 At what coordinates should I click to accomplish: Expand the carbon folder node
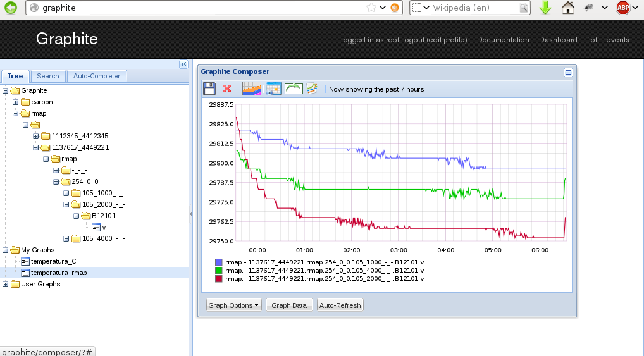(16, 102)
